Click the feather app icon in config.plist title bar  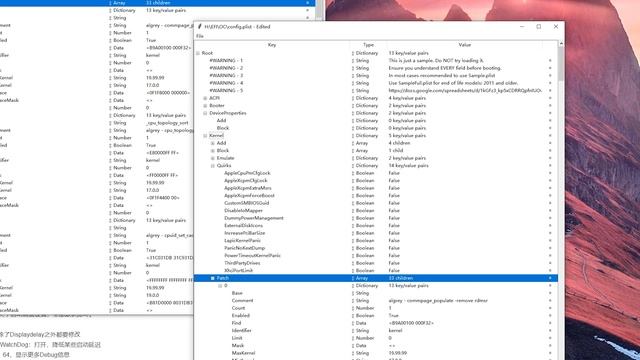click(x=200, y=27)
